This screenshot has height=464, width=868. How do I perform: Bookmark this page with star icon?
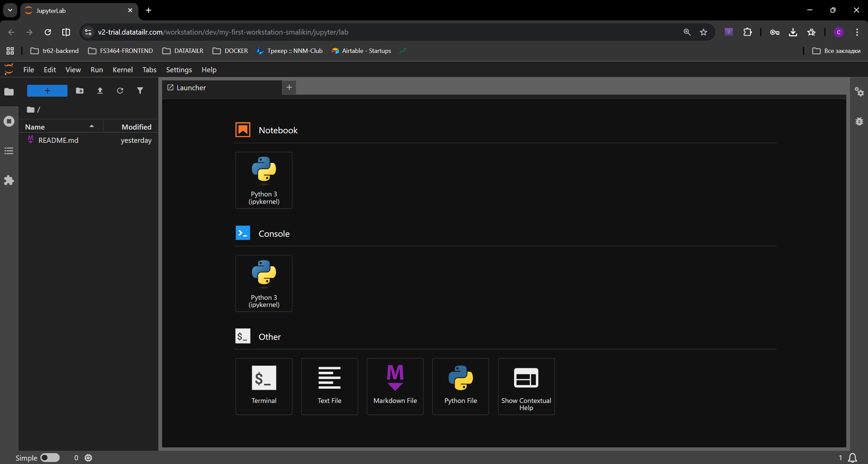point(704,32)
